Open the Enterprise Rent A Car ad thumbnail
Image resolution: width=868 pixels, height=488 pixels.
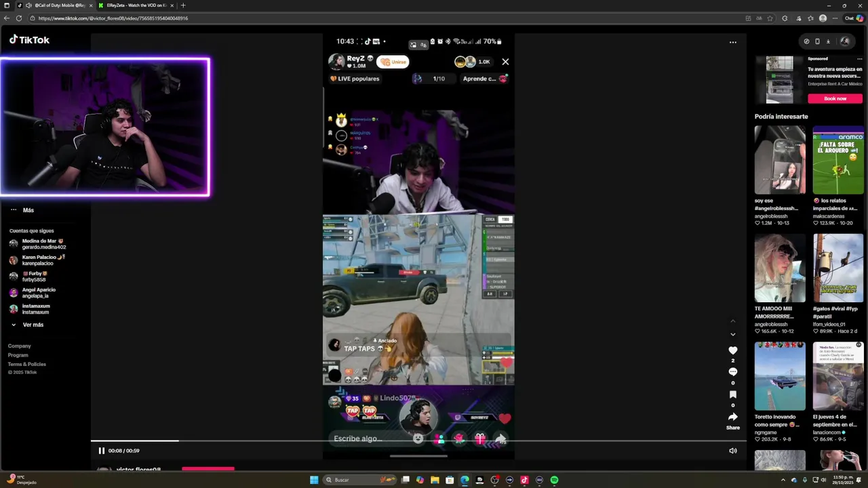(779, 81)
